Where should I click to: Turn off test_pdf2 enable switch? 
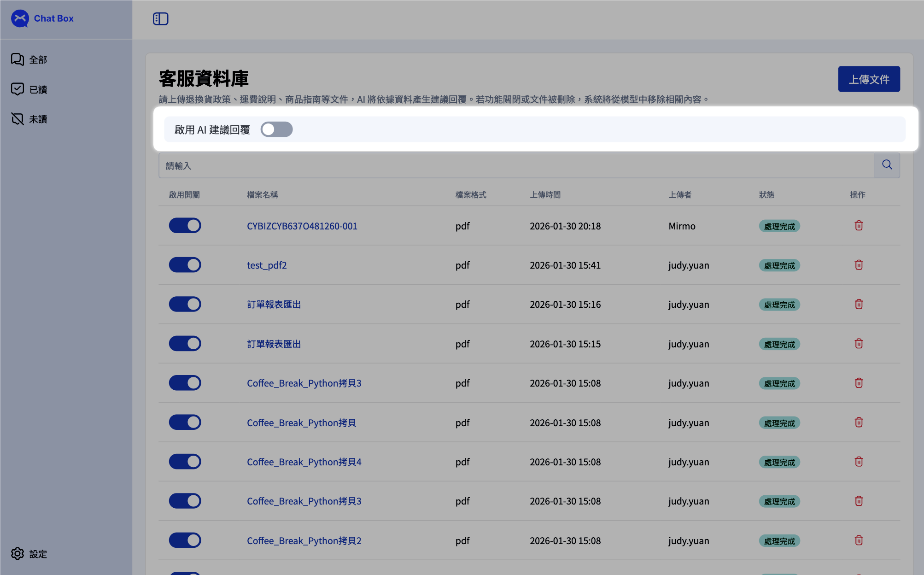click(x=185, y=265)
